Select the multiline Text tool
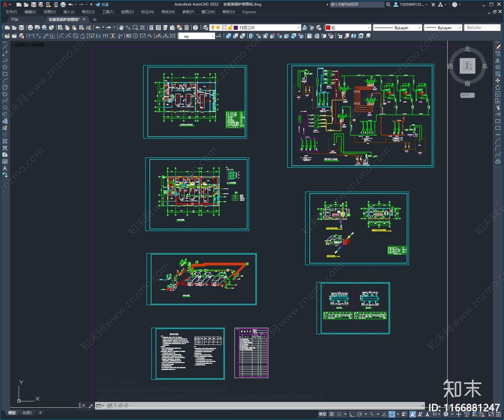The height and width of the screenshot is (420, 504). coord(5,168)
